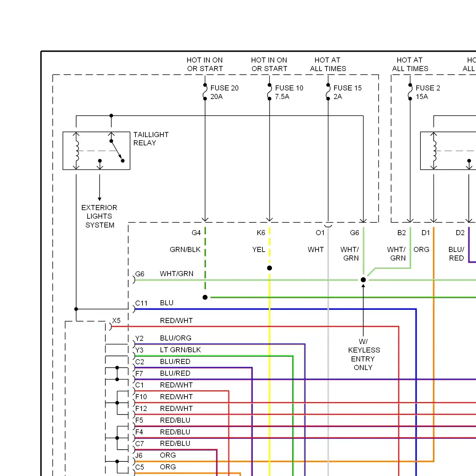Click connector pin label K6
Image resolution: width=476 pixels, height=476 pixels.
click(x=261, y=233)
